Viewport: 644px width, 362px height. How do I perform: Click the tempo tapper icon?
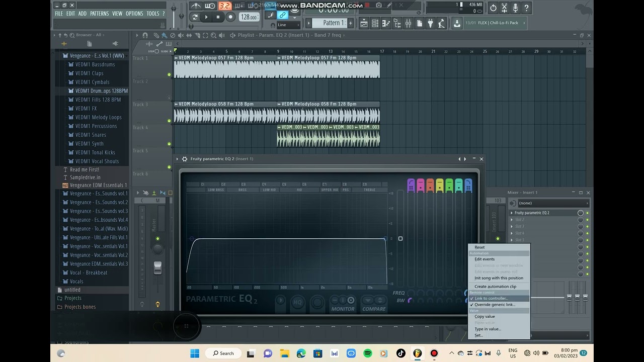click(x=441, y=23)
